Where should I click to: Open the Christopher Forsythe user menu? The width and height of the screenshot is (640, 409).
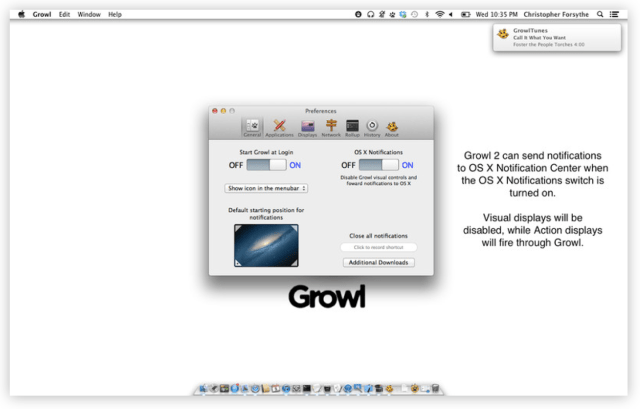click(556, 14)
